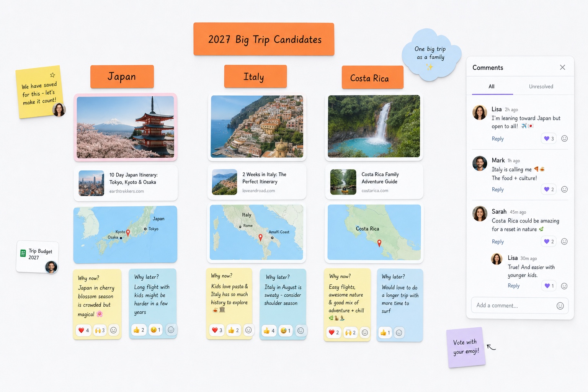Click worried face reaction on Japan Why later

coord(155,330)
